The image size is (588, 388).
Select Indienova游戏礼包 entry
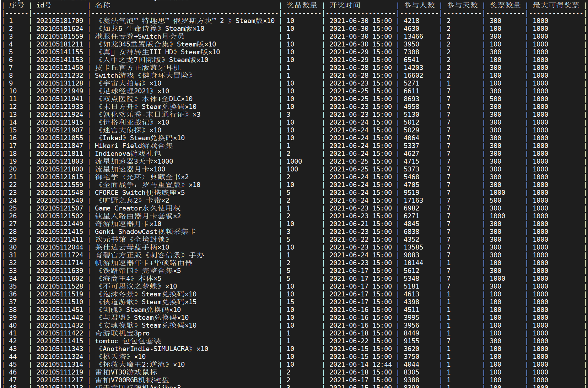click(128, 154)
